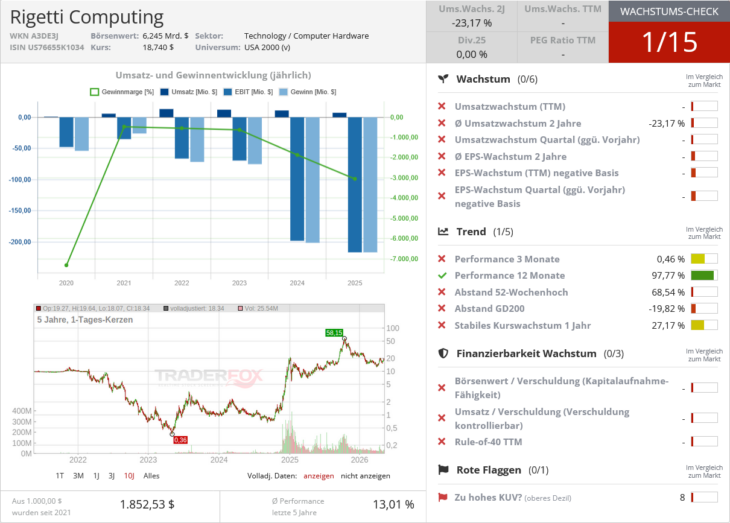730x523 pixels.
Task: Click the red X beside EPS-Wachstum Quartal negative Basis
Action: click(442, 196)
